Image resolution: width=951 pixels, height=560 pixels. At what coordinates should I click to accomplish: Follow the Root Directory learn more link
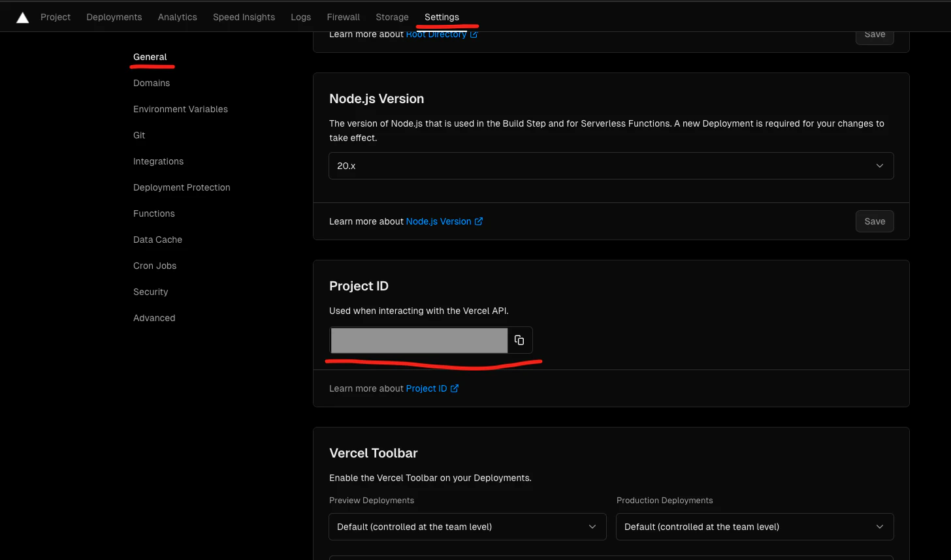click(442, 34)
